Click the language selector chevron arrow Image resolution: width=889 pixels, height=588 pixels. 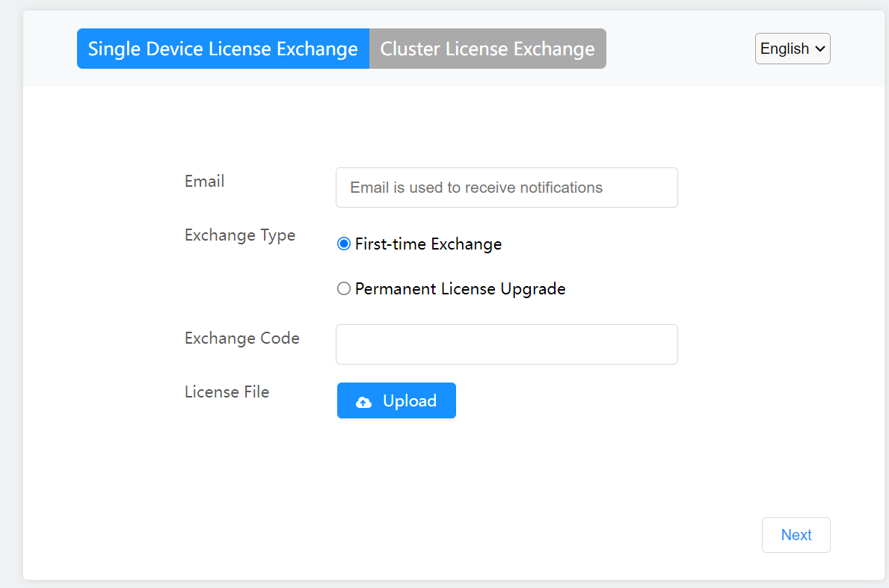[819, 49]
